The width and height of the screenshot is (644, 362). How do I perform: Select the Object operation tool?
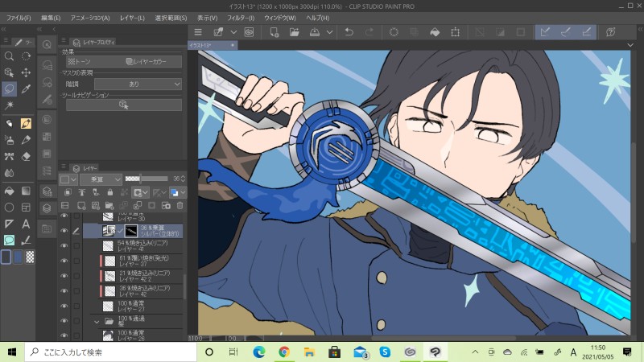click(x=9, y=72)
